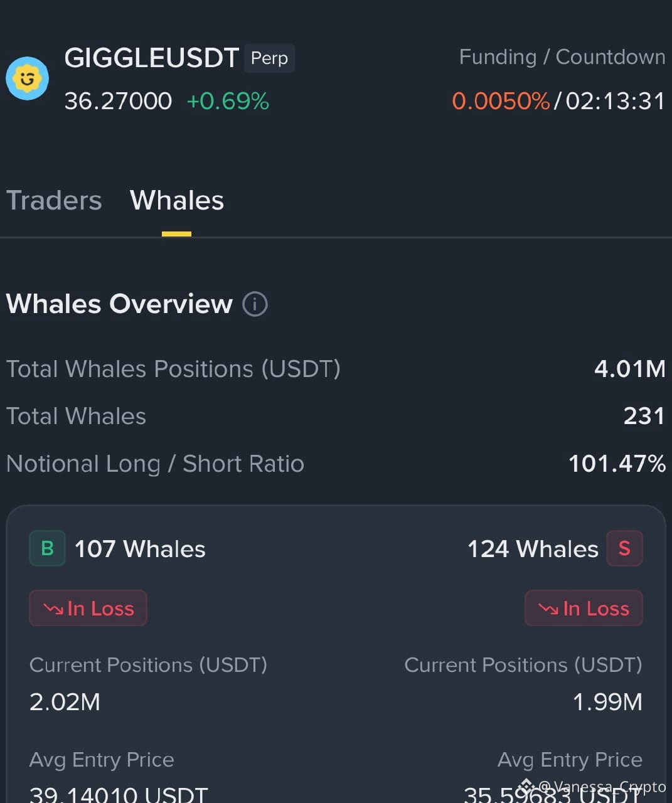672x803 pixels.
Task: Click the +0.69% price change
Action: click(228, 101)
